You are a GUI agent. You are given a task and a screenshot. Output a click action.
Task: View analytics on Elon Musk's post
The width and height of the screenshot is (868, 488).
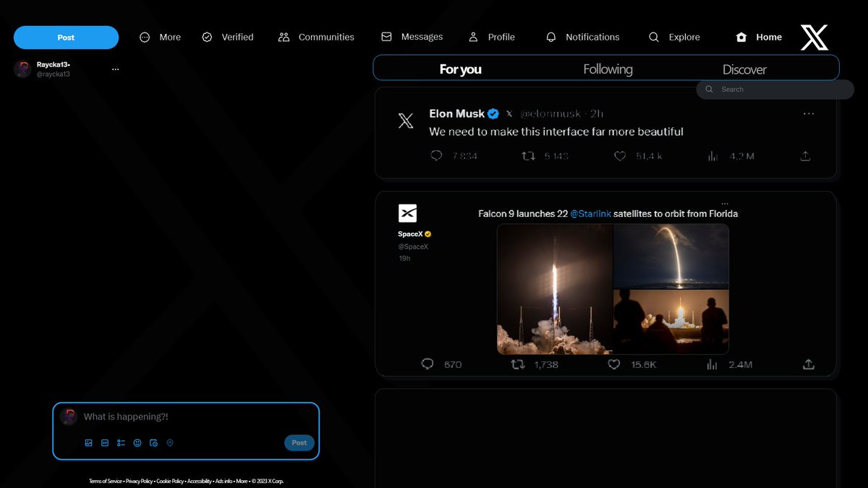click(x=712, y=155)
